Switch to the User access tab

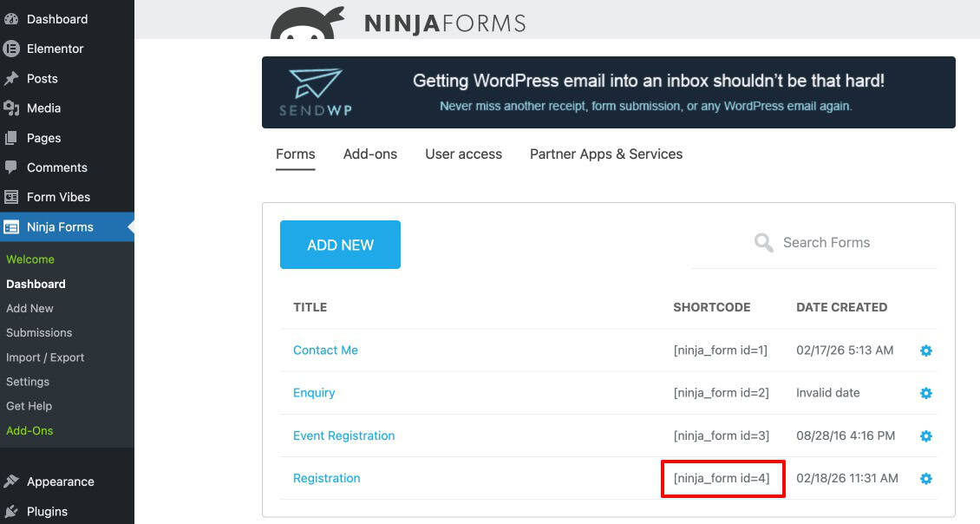pyautogui.click(x=463, y=154)
